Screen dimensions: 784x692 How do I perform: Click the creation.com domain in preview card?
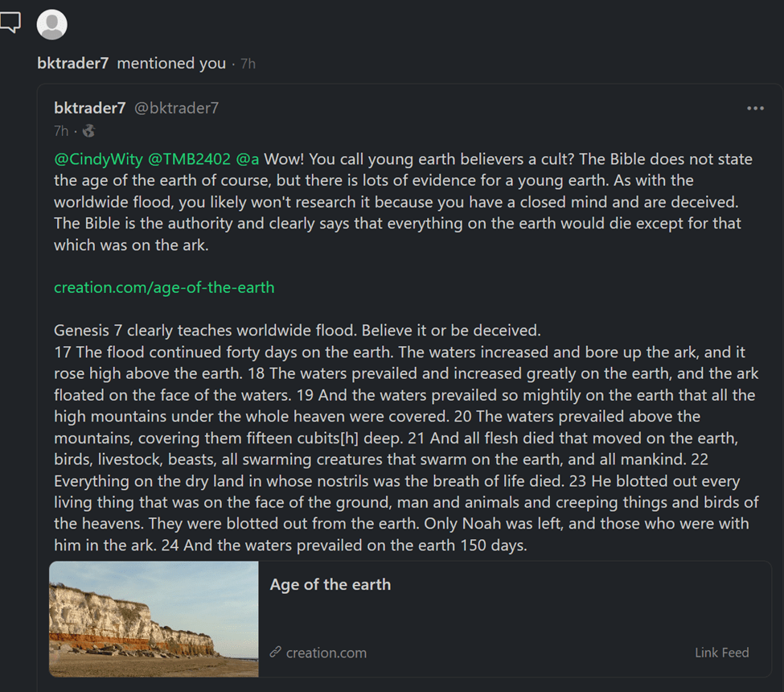(x=326, y=653)
